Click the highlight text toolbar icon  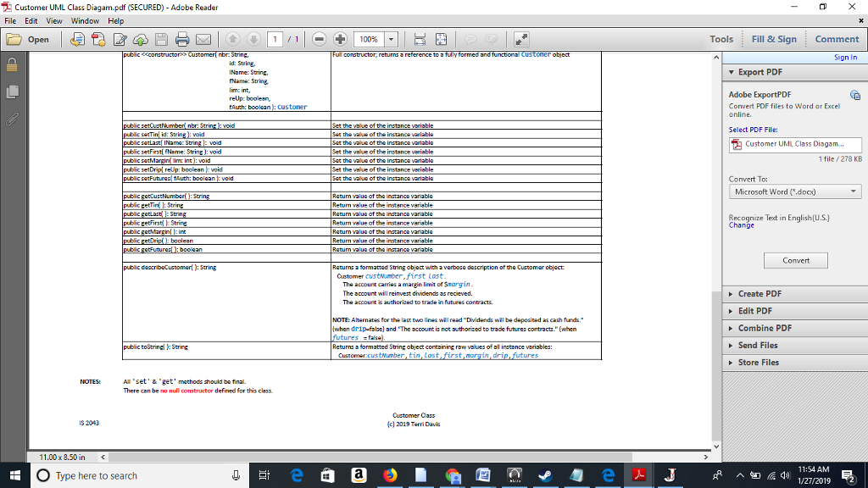(492, 39)
